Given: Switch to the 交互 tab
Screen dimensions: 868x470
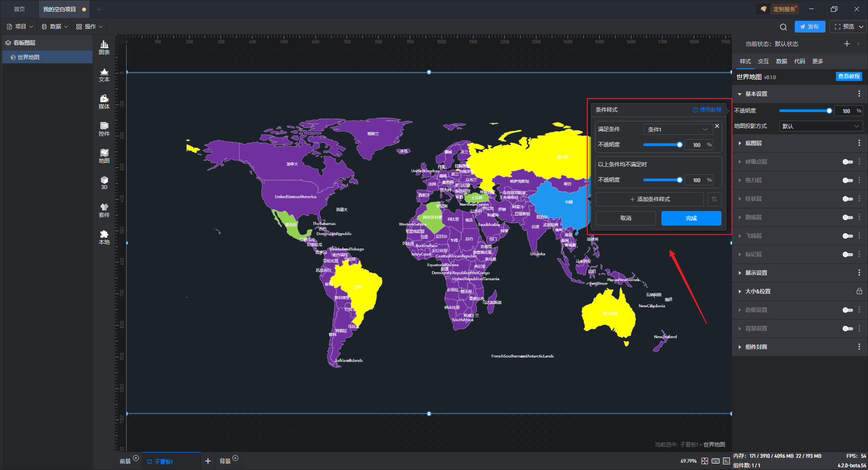Looking at the screenshot, I should (763, 61).
